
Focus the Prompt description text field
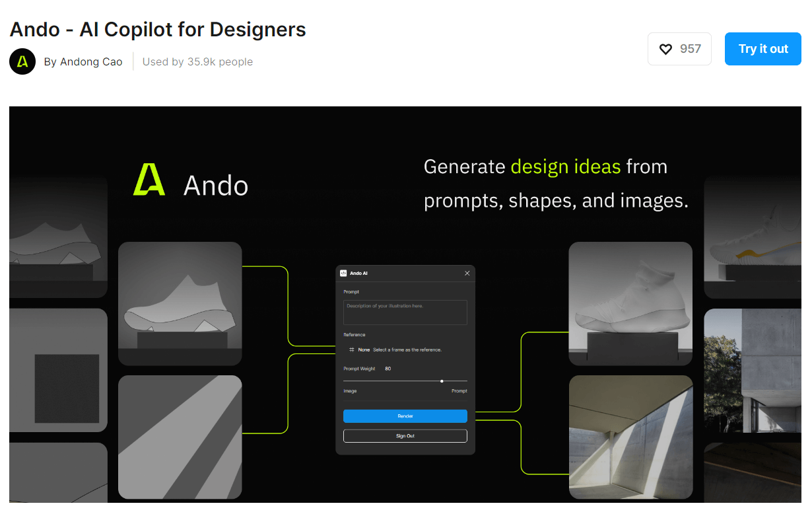(405, 313)
